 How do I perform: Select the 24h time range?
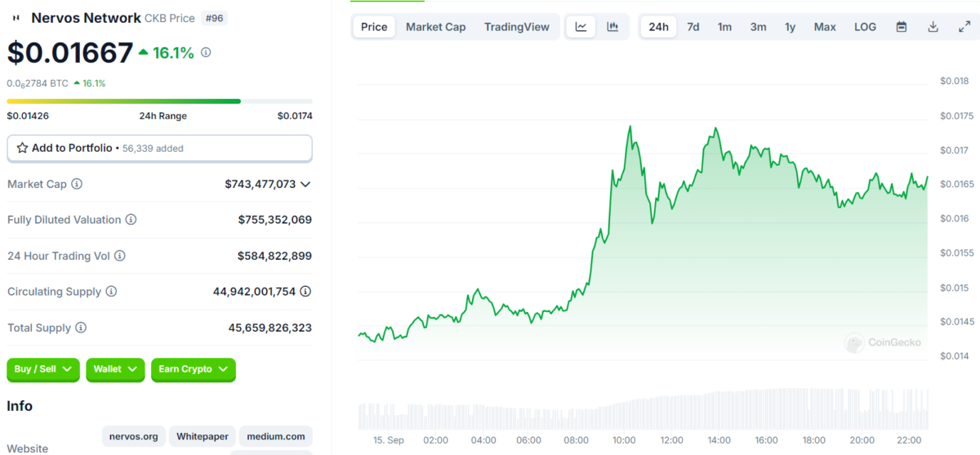(658, 27)
